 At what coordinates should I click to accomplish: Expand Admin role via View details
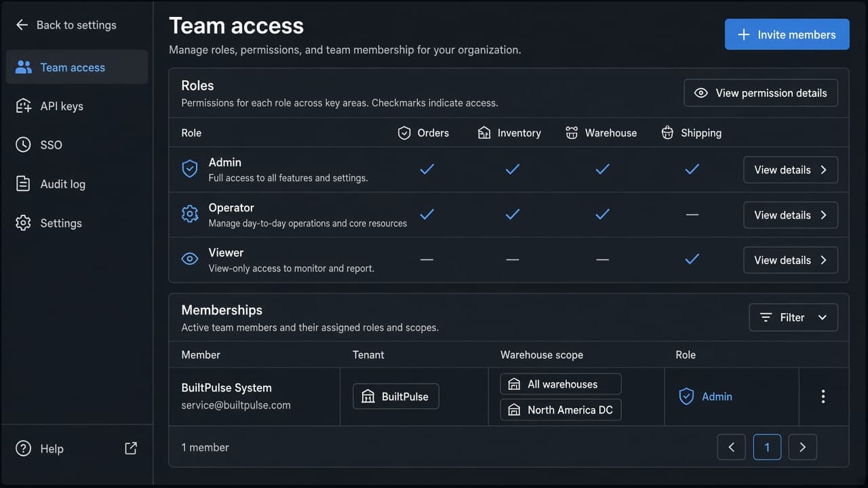click(791, 170)
